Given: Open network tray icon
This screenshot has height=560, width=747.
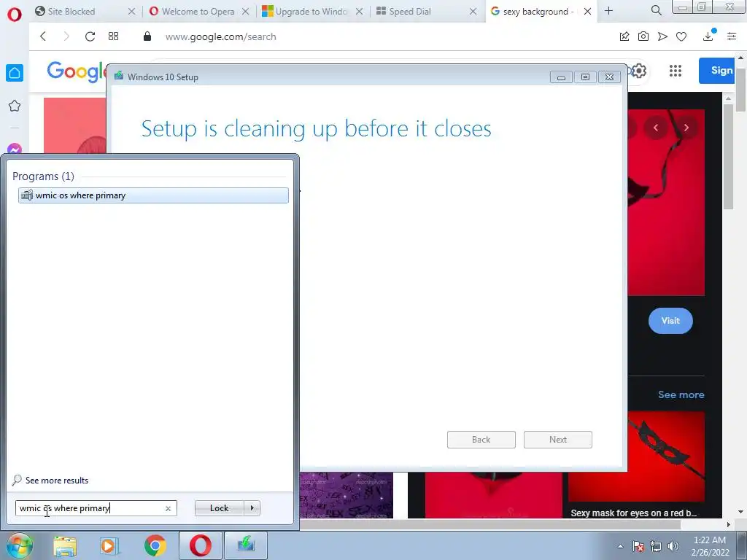Looking at the screenshot, I should pyautogui.click(x=656, y=546).
